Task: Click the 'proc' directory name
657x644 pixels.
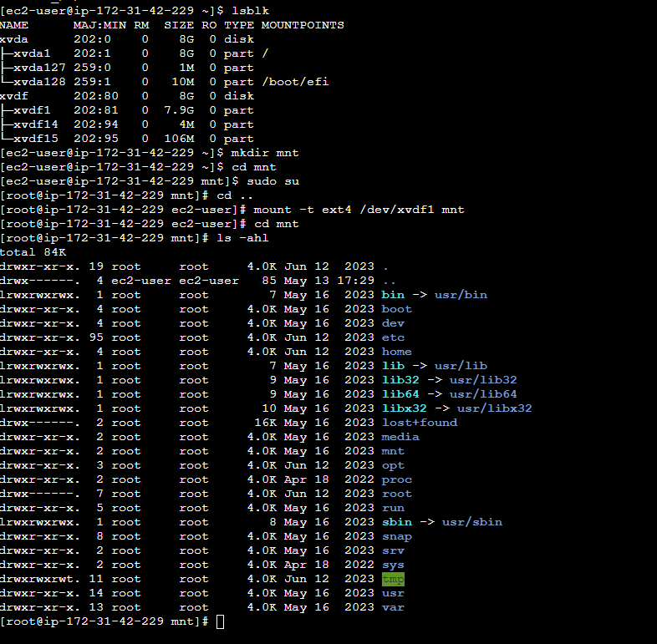Action: [397, 479]
